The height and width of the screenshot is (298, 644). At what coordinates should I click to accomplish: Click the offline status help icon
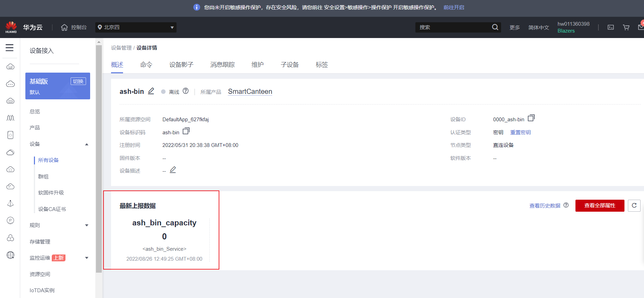[185, 91]
